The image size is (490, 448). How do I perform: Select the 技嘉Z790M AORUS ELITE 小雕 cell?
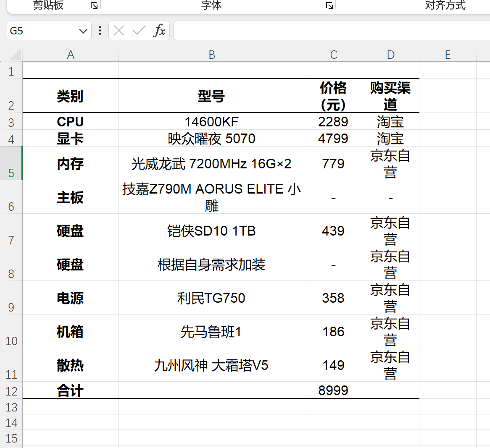[x=211, y=196]
